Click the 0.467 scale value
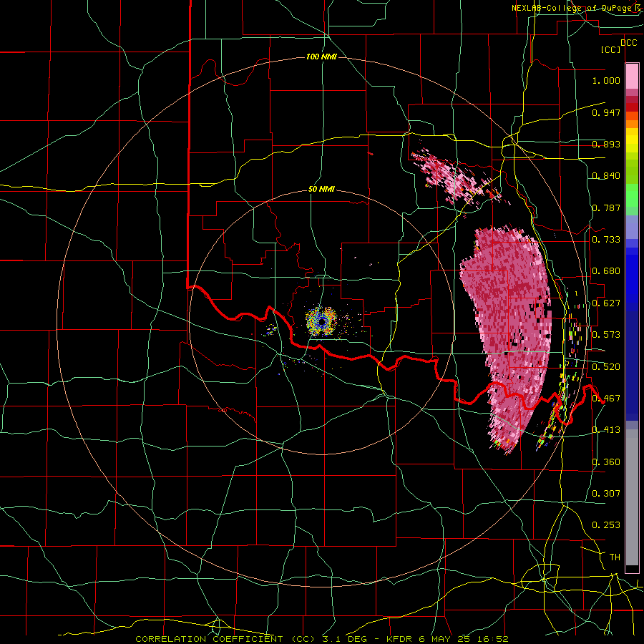The height and width of the screenshot is (644, 644). click(x=606, y=399)
